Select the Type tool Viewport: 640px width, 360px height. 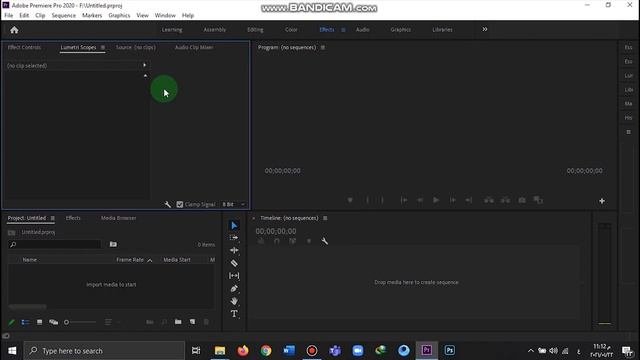[x=234, y=314]
